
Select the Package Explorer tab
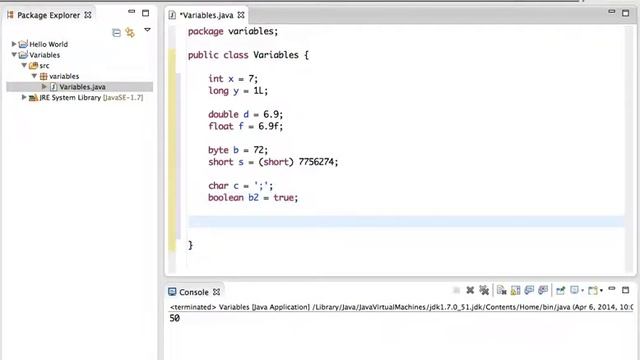(49, 15)
